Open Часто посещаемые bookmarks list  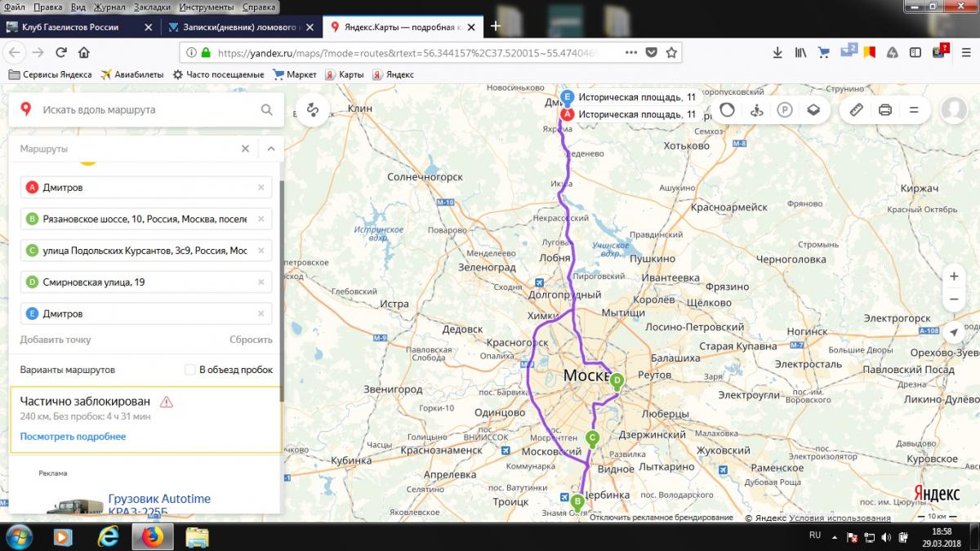point(218,74)
